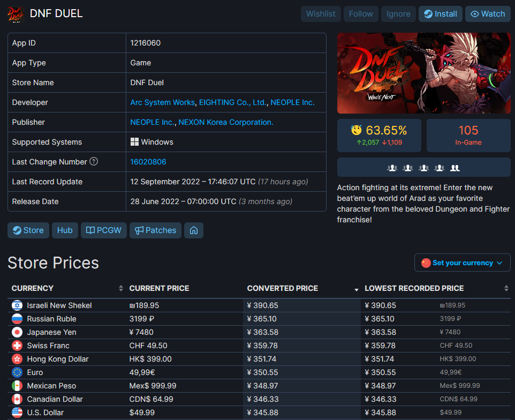515x420 pixels.
Task: Click Mexican Peso flag icon
Action: (17, 386)
